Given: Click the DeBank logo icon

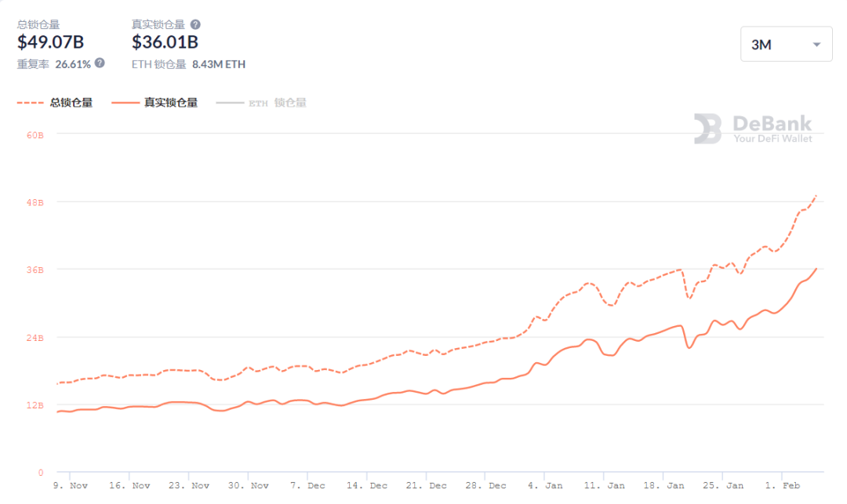Looking at the screenshot, I should [707, 129].
